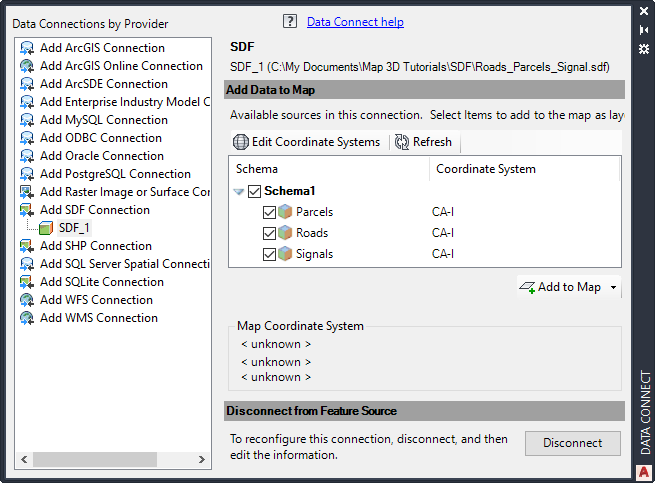Open the Add to Map dropdown arrow
655x483 pixels.
[x=613, y=288]
